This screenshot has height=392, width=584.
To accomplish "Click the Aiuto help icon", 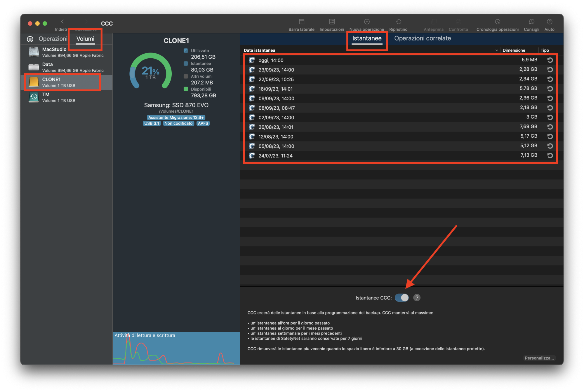I will coord(549,22).
